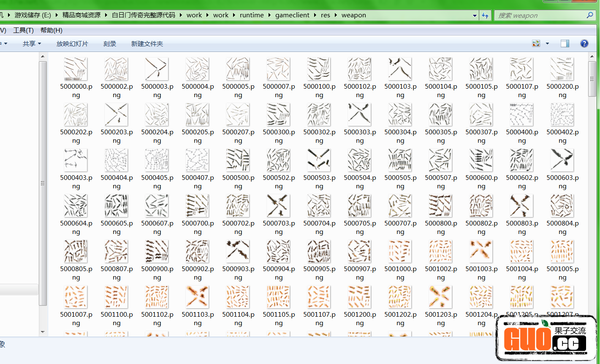Start 放映幻灯片 slideshow
The width and height of the screenshot is (600, 364).
(x=72, y=43)
